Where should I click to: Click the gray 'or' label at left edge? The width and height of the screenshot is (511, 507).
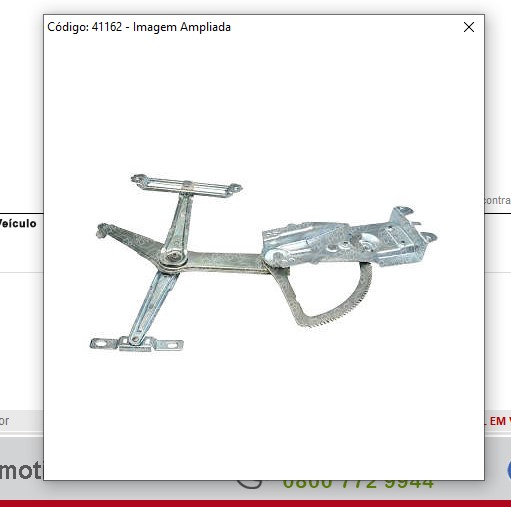(x=4, y=421)
